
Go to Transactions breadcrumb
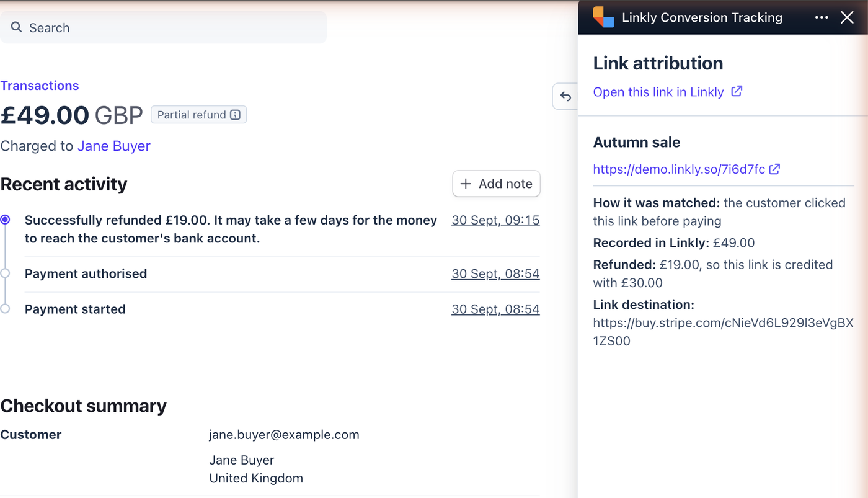click(40, 86)
